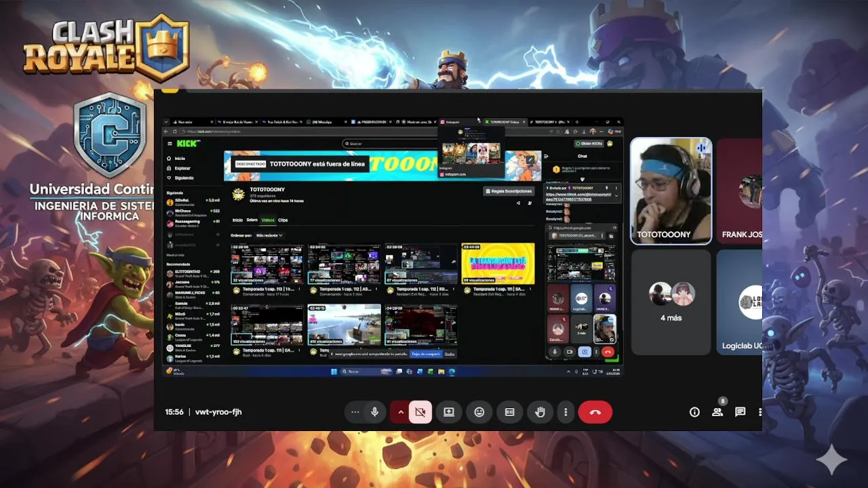Raise hand in the meeting
Screen dimensions: 868x488
coord(540,412)
